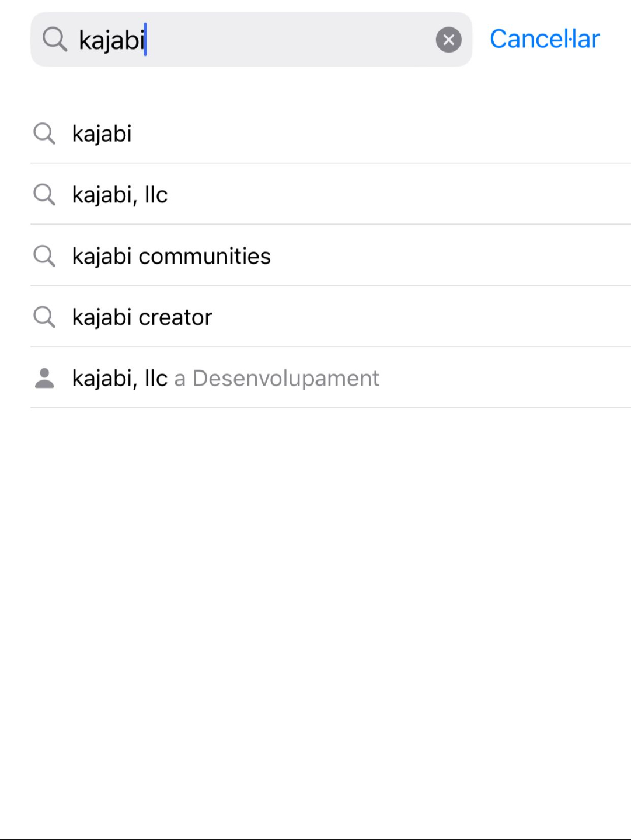Click the magnifier icon beside the "kajabi" suggestion
This screenshot has height=840, width=631.
tap(44, 134)
